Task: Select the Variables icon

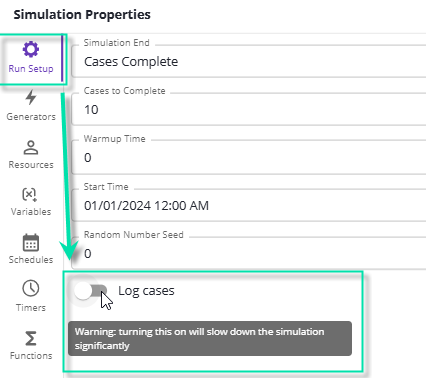Action: tap(29, 195)
